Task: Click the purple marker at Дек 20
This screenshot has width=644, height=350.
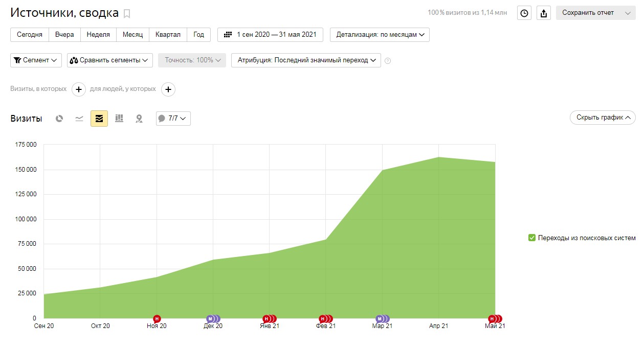Action: (210, 319)
